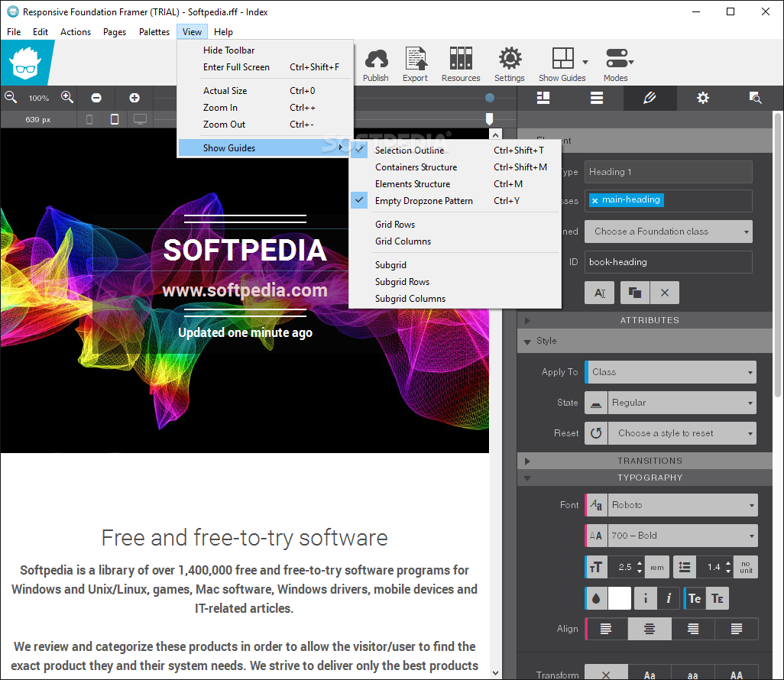
Task: Toggle the Selection Outline guide
Action: coord(410,151)
